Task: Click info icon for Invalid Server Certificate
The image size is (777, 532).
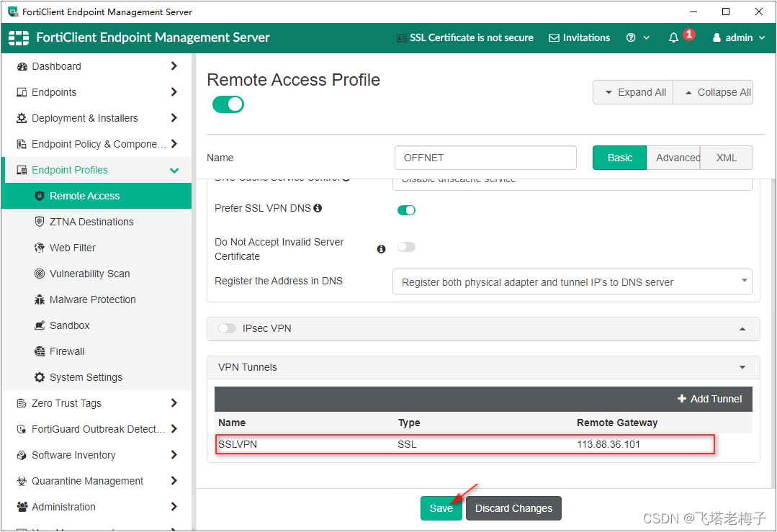Action: pyautogui.click(x=381, y=249)
